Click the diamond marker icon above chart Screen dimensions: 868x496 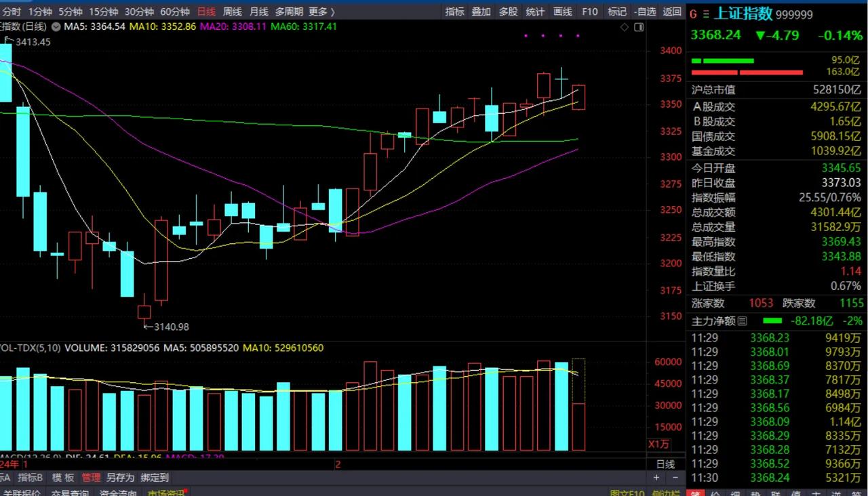tap(625, 27)
